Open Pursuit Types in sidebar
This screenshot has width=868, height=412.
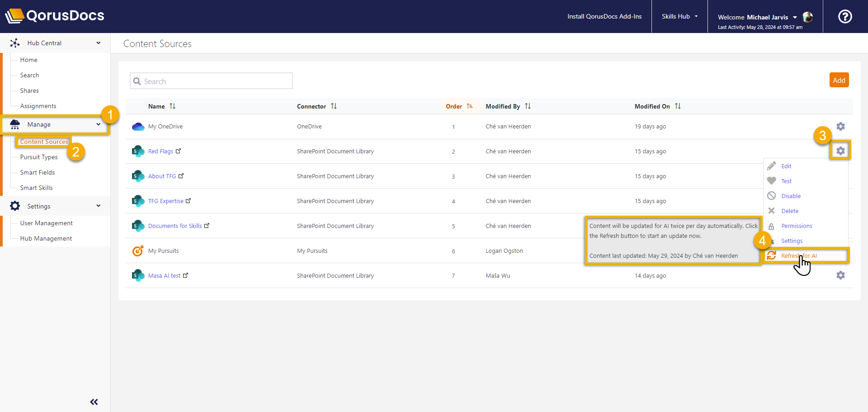click(x=39, y=157)
